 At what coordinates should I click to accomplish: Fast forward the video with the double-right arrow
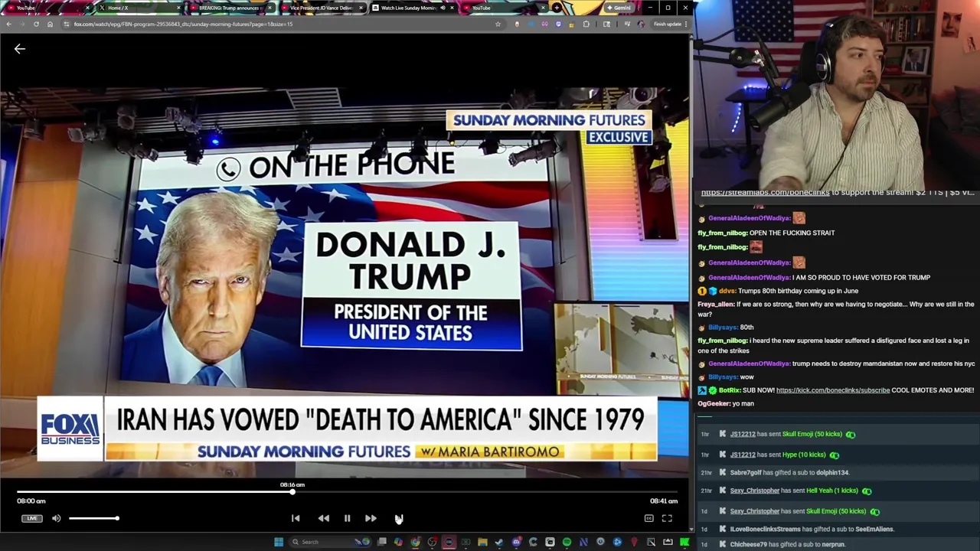[371, 518]
